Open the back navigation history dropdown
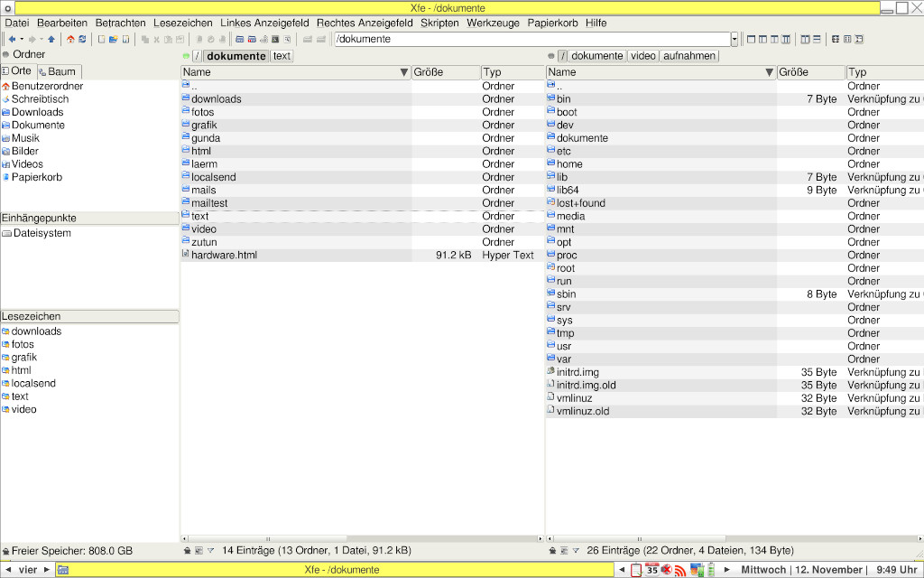Screen dimensions: 924x578 (21, 39)
